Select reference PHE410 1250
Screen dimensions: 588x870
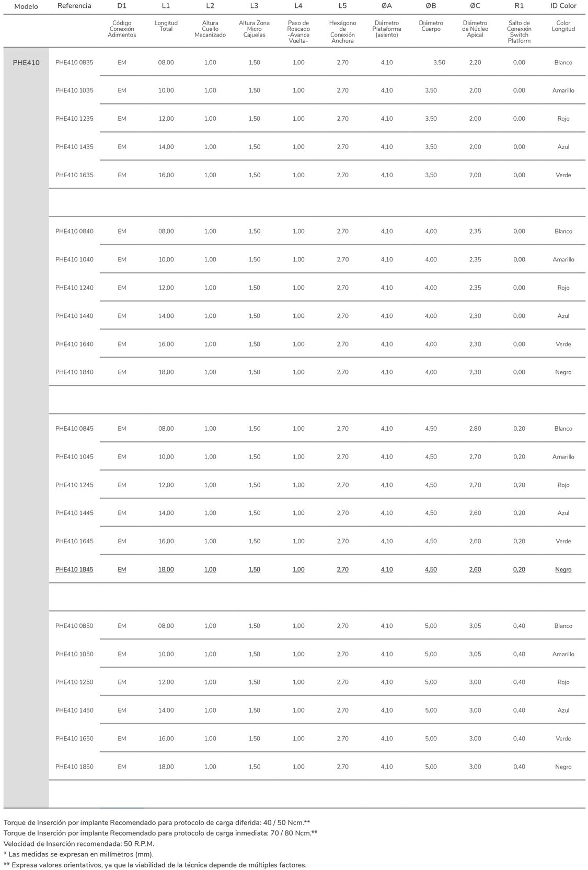(x=74, y=682)
